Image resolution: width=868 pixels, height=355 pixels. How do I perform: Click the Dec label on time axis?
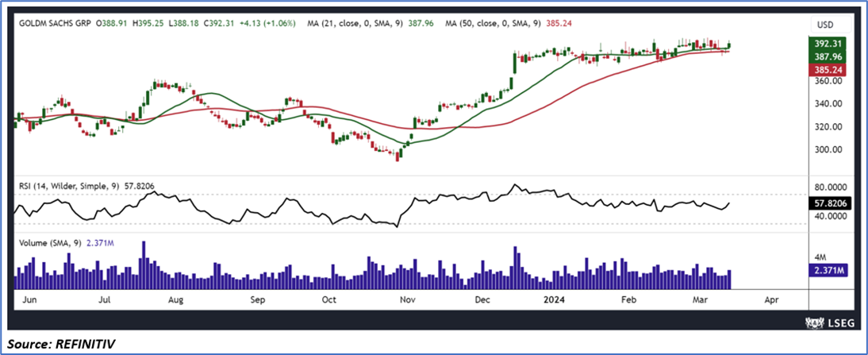point(484,299)
